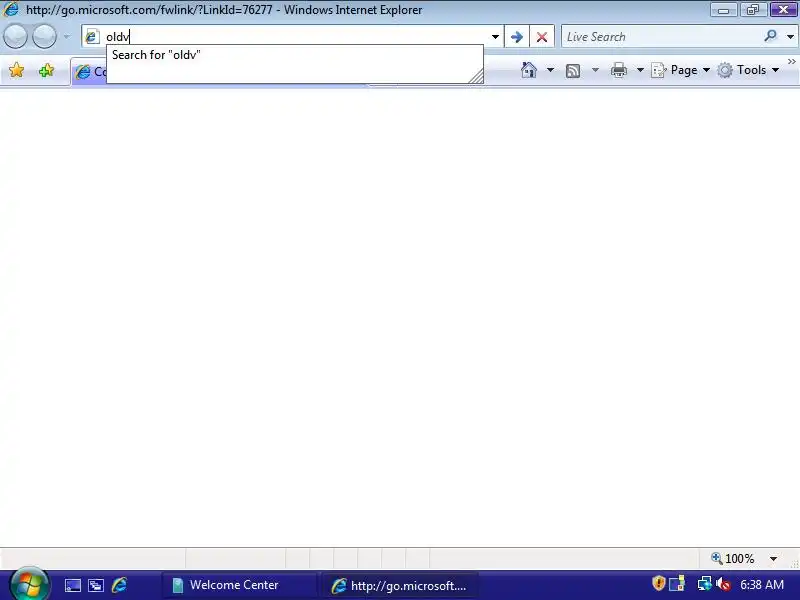The image size is (800, 600).
Task: Click the network tray icon
Action: [704, 583]
